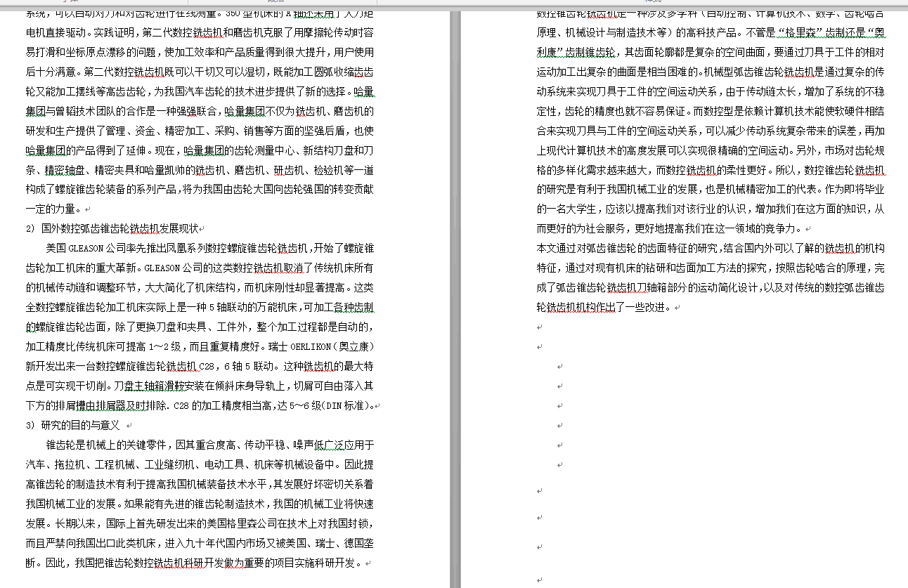Click the line starting "下方的排屑槽由排屑器"
The height and width of the screenshot is (588, 908).
(x=200, y=405)
